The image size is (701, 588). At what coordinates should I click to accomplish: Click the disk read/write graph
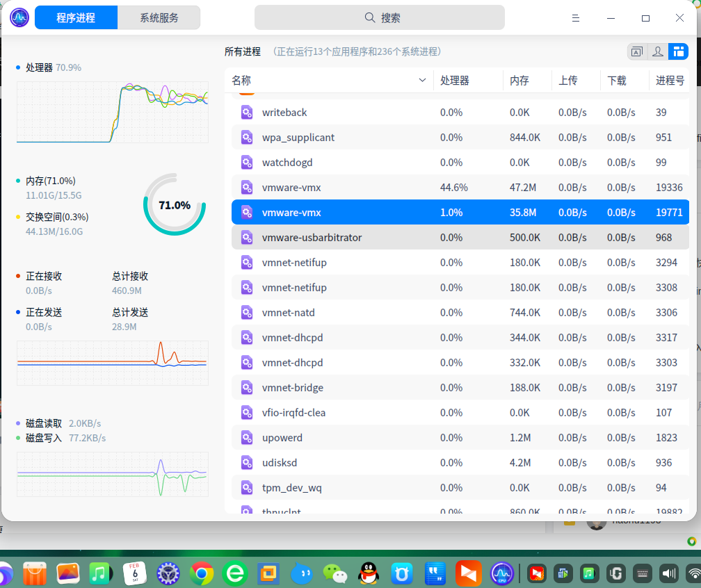pos(113,474)
